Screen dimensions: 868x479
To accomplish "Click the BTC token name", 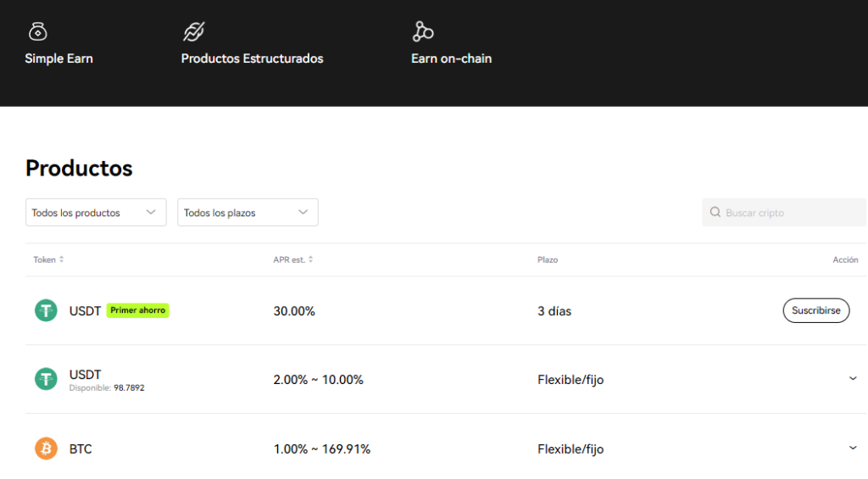I will point(81,449).
